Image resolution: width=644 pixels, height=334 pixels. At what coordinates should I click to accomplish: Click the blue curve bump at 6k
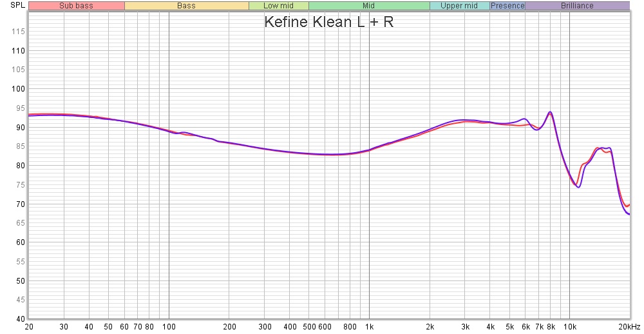[524, 119]
